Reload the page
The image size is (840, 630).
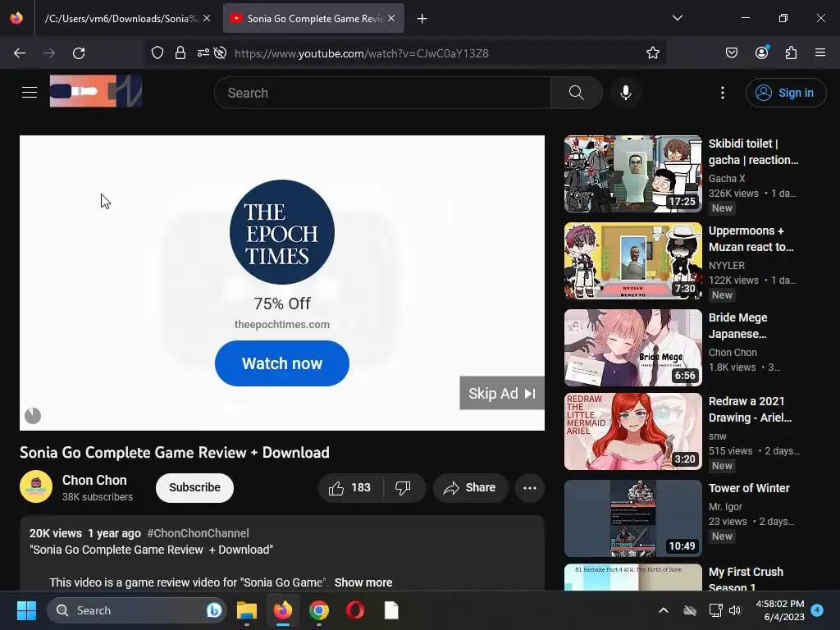(79, 53)
